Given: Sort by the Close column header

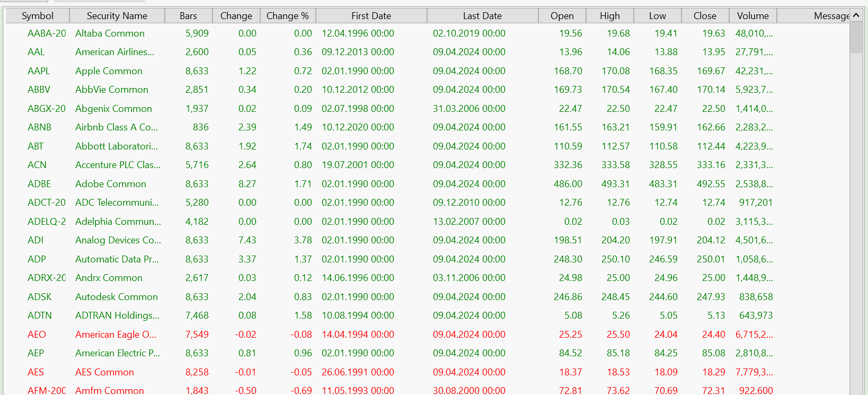Looking at the screenshot, I should click(705, 16).
